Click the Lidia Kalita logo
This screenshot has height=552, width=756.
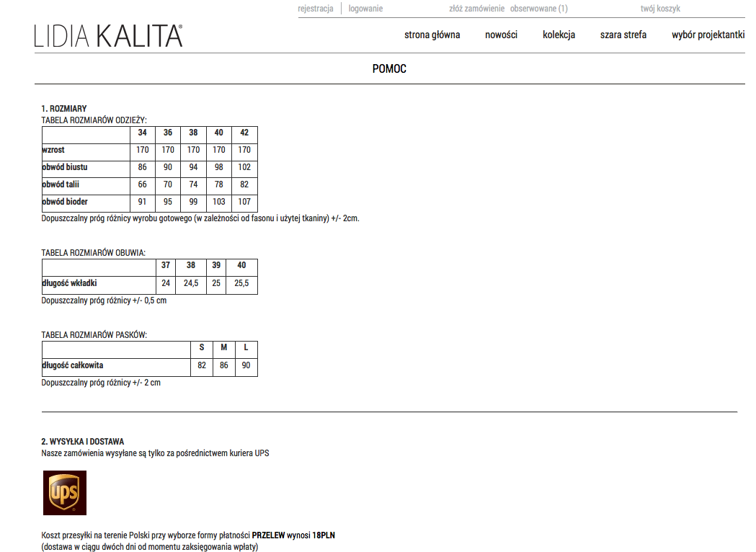coord(108,36)
